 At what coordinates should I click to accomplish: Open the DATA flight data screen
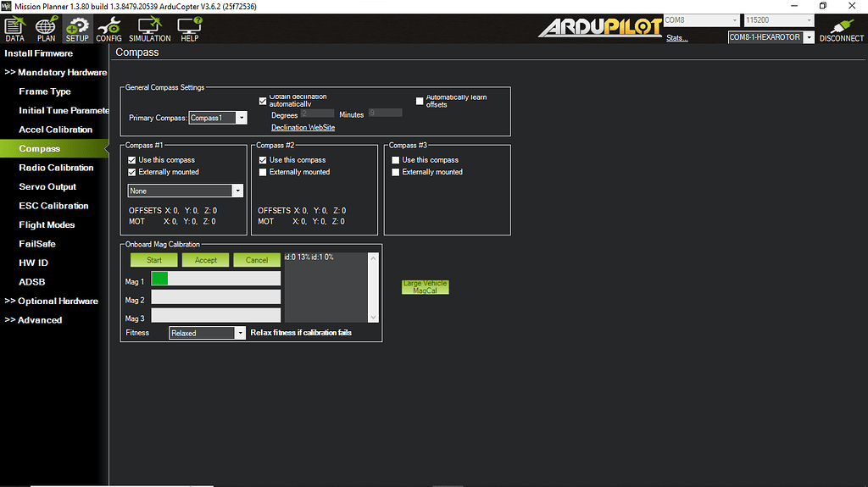coord(14,29)
